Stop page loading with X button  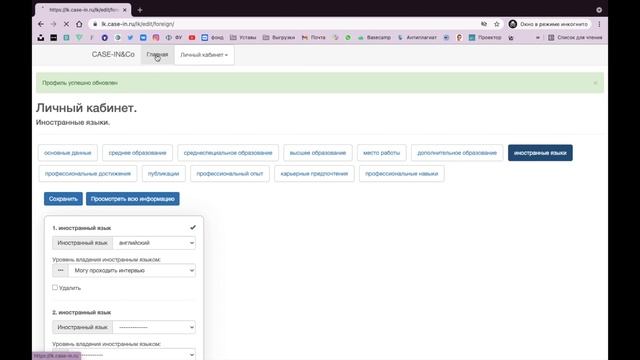[x=66, y=24]
